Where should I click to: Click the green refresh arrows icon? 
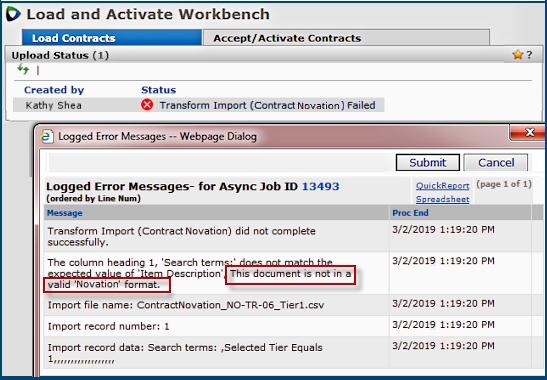tap(23, 69)
